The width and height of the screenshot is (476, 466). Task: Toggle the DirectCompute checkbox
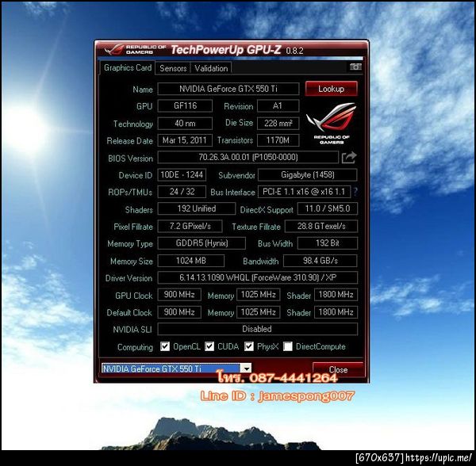(x=288, y=346)
